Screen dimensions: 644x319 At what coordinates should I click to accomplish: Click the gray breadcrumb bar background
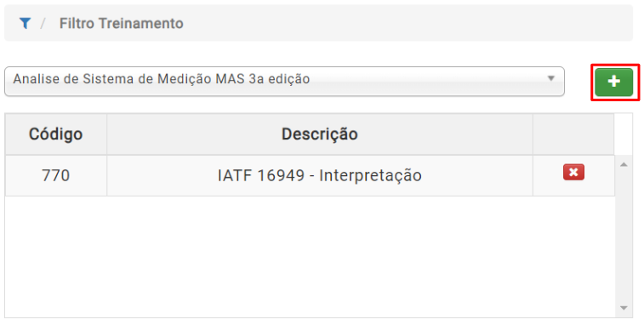[x=407, y=23]
